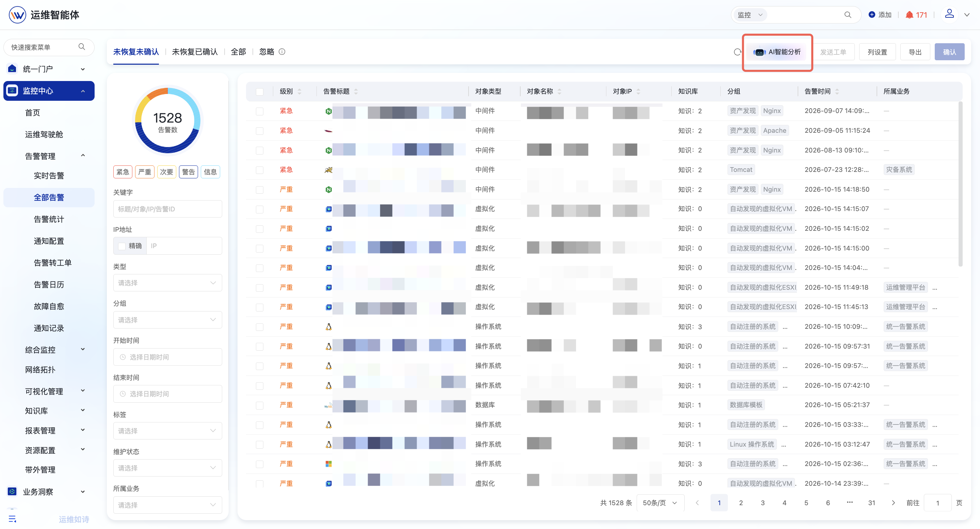This screenshot has height=529, width=980.
Task: Filter by the 警告 severity tag
Action: (x=188, y=172)
